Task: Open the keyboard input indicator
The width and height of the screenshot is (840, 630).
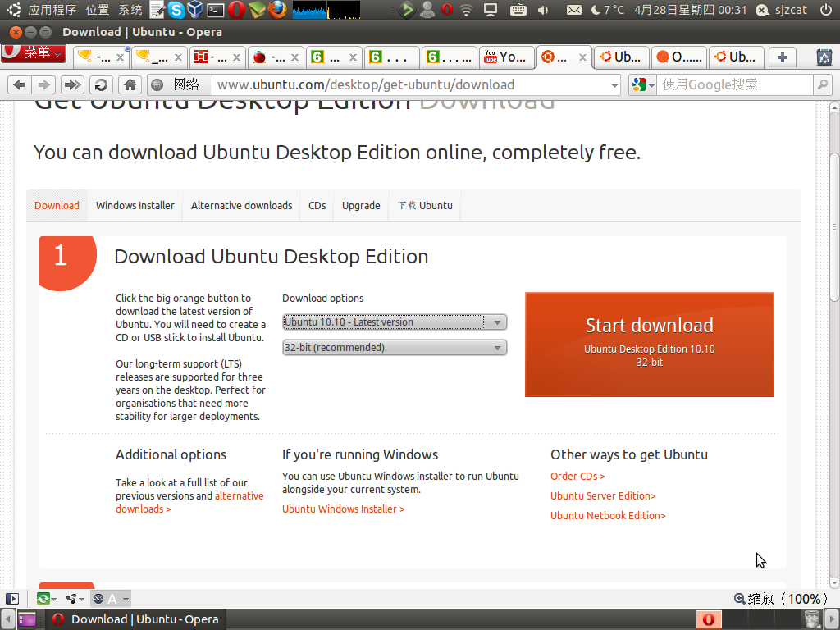Action: click(x=518, y=10)
